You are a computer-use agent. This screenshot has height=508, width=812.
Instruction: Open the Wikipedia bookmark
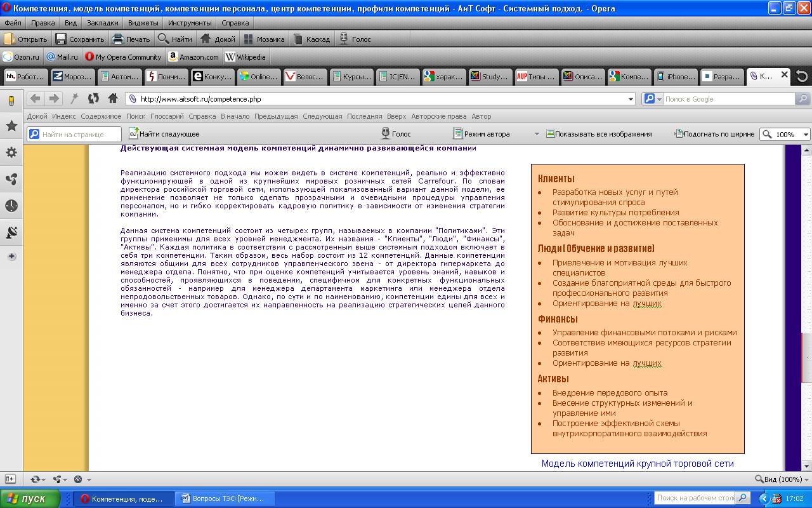(246, 57)
